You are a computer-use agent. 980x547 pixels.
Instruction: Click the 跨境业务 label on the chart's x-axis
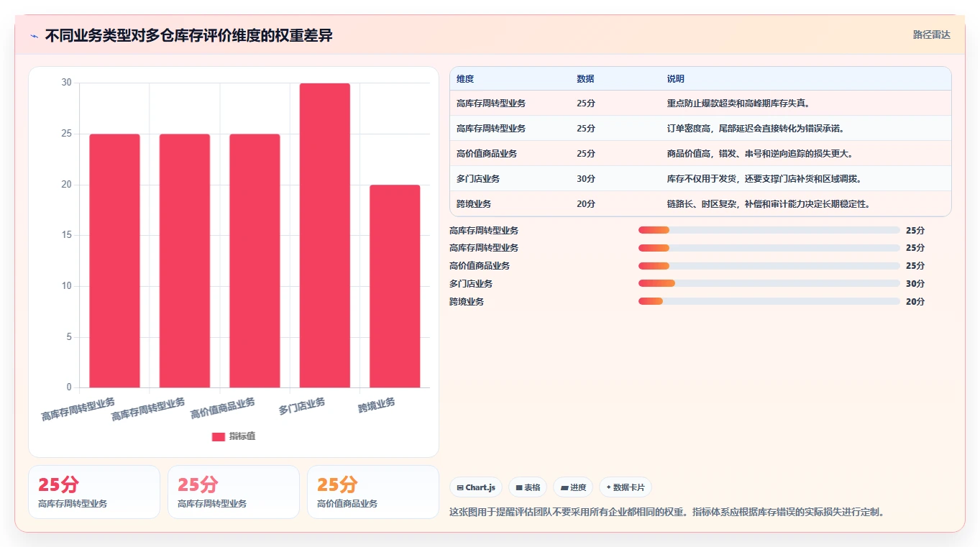(377, 405)
